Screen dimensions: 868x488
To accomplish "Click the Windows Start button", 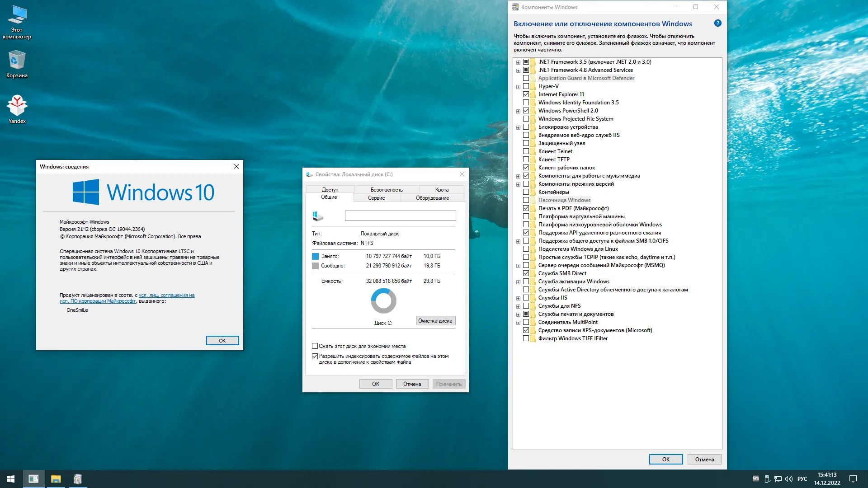I will pos(11,479).
